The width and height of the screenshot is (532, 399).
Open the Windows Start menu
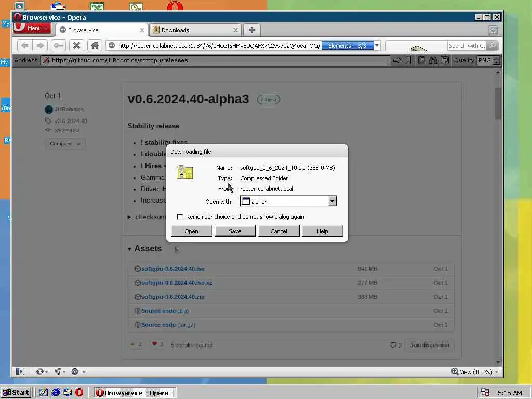coord(16,393)
